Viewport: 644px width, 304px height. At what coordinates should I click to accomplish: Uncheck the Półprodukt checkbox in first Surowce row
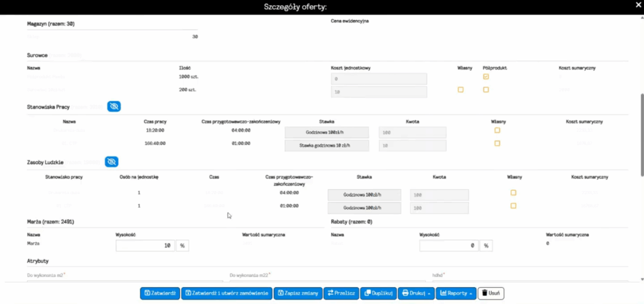coord(486,77)
